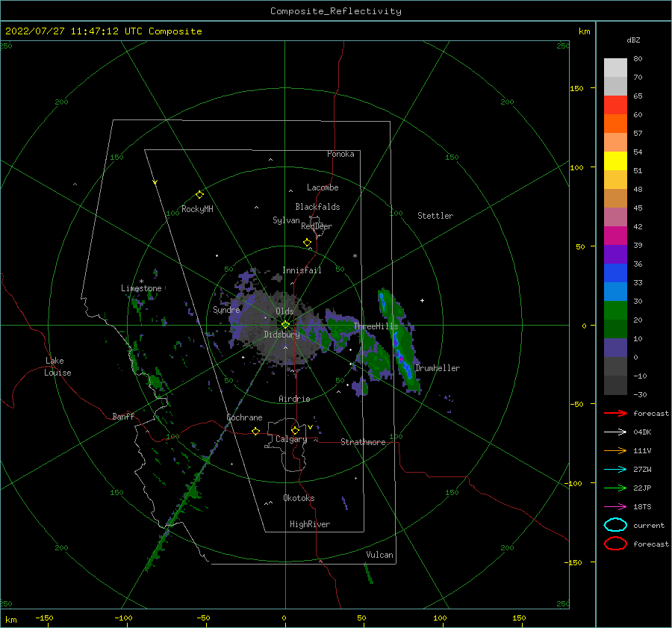Click the Innisfail label
Viewport: 672px width, 628px height.
(302, 270)
